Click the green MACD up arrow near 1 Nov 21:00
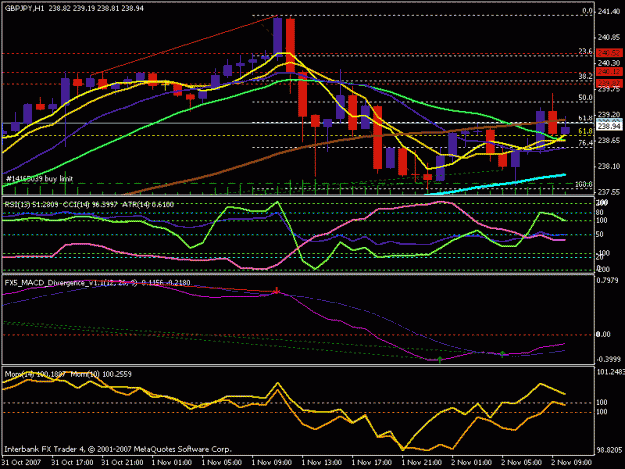Screen dimensions: 625x469 click(x=440, y=360)
